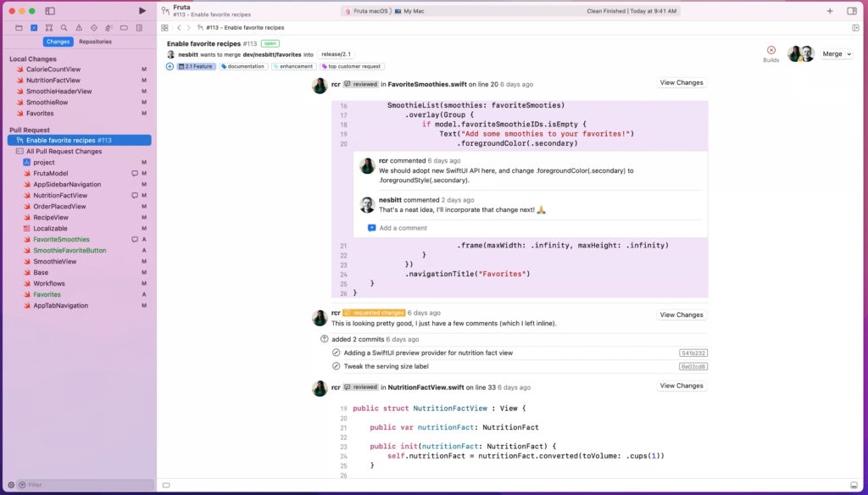The height and width of the screenshot is (495, 868).
Task: Click the comment bubble on FavoriteSmoothies row
Action: 135,239
